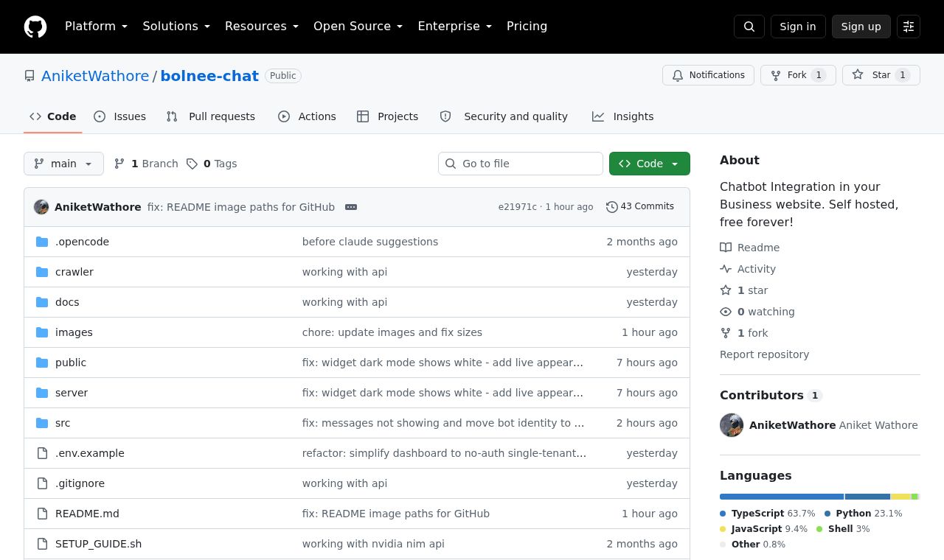Open AniketWathore owner profile link

point(95,76)
